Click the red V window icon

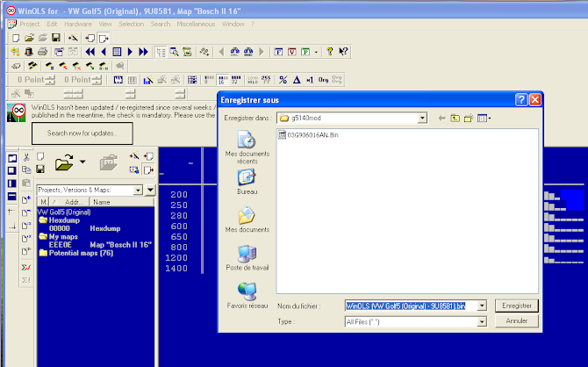click(x=292, y=52)
